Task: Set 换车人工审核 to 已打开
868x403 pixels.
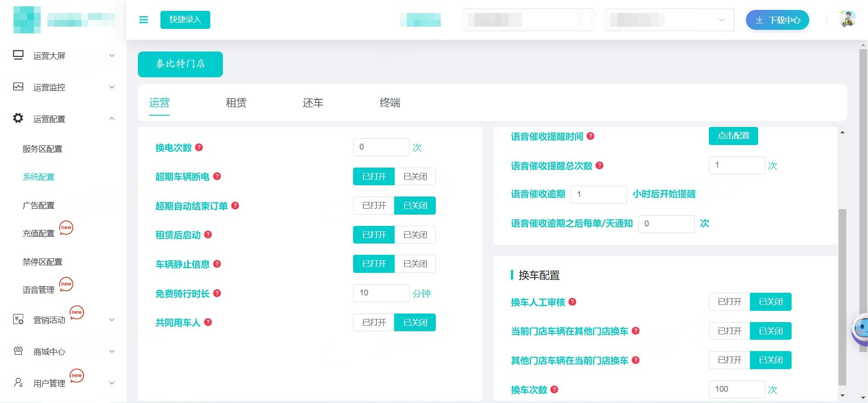Action: coord(730,302)
